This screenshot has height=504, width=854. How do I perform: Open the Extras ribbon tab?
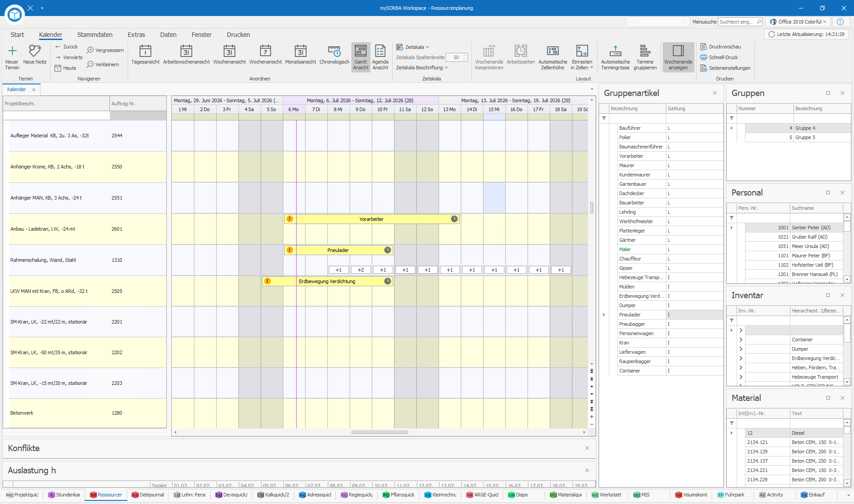(x=136, y=35)
